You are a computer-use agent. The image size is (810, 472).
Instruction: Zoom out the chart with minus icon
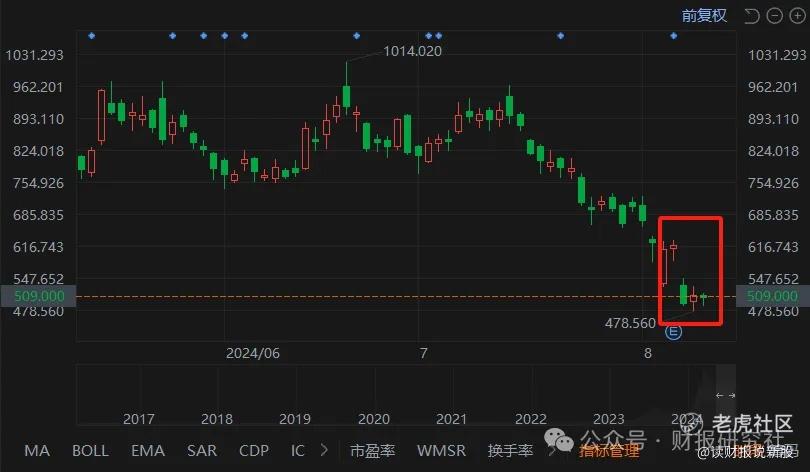pyautogui.click(x=774, y=16)
